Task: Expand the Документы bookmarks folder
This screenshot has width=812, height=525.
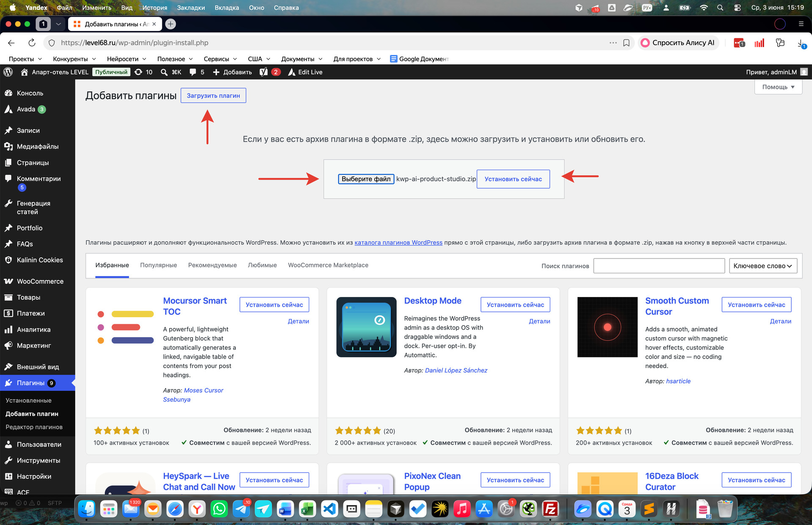Action: coord(302,59)
